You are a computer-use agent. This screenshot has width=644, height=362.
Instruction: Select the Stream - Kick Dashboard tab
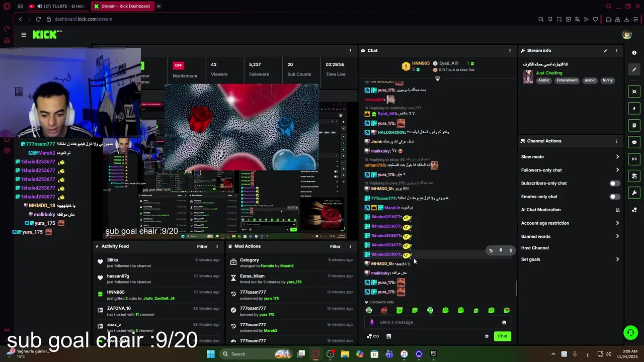123,6
